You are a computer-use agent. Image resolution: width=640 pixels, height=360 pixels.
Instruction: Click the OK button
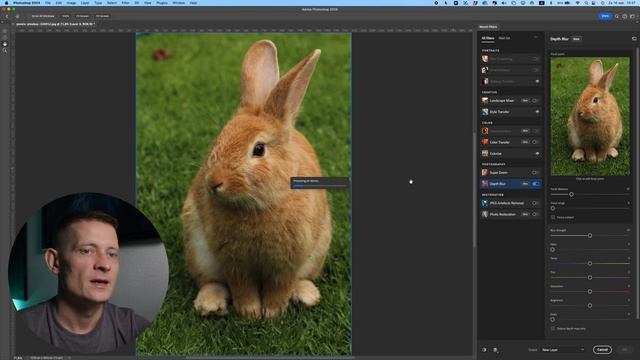(x=624, y=350)
